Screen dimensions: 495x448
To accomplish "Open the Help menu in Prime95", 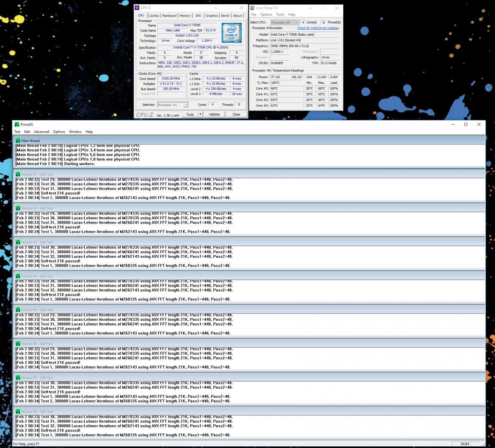I will 89,132.
